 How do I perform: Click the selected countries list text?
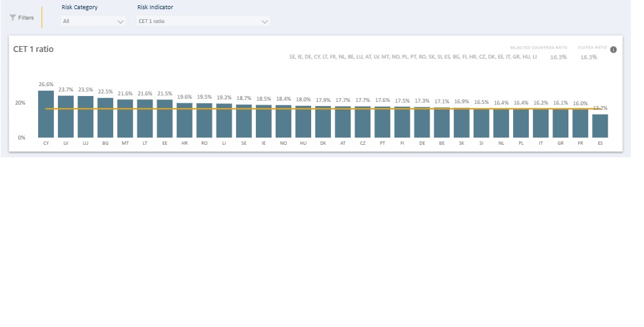pos(412,57)
